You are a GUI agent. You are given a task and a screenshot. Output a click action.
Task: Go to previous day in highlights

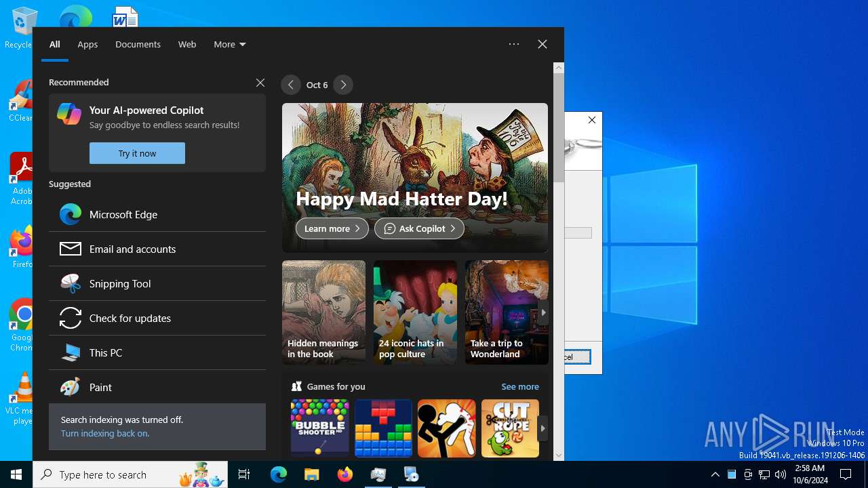pos(291,85)
